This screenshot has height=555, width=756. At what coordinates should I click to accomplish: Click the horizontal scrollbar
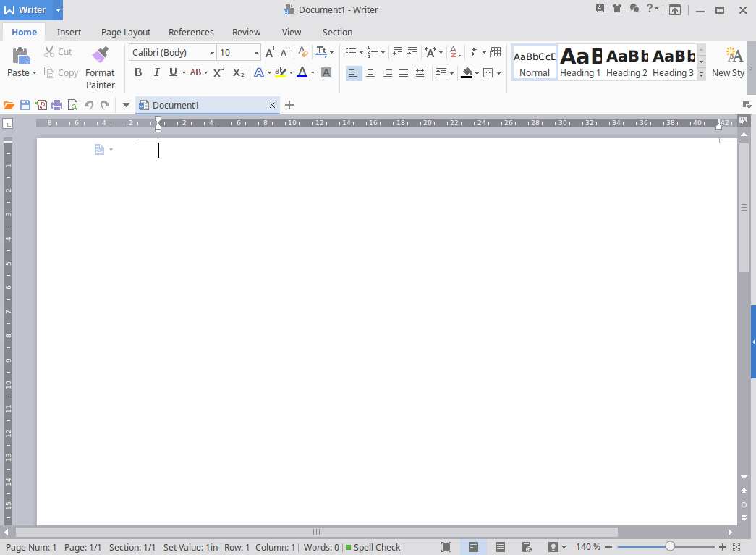(x=317, y=532)
